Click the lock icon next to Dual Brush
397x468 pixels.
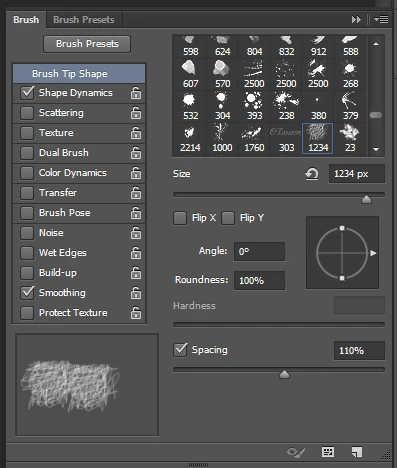[136, 153]
